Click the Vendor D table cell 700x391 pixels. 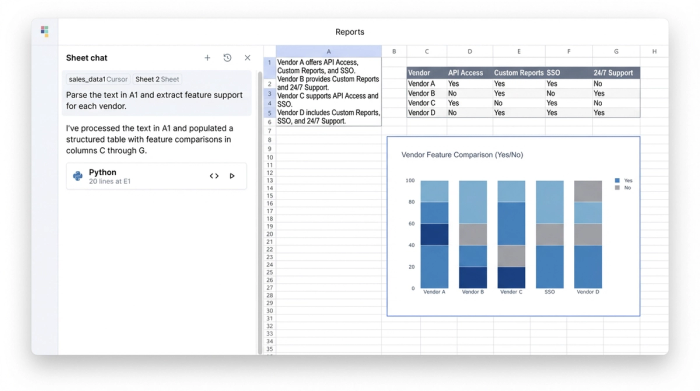pos(426,113)
